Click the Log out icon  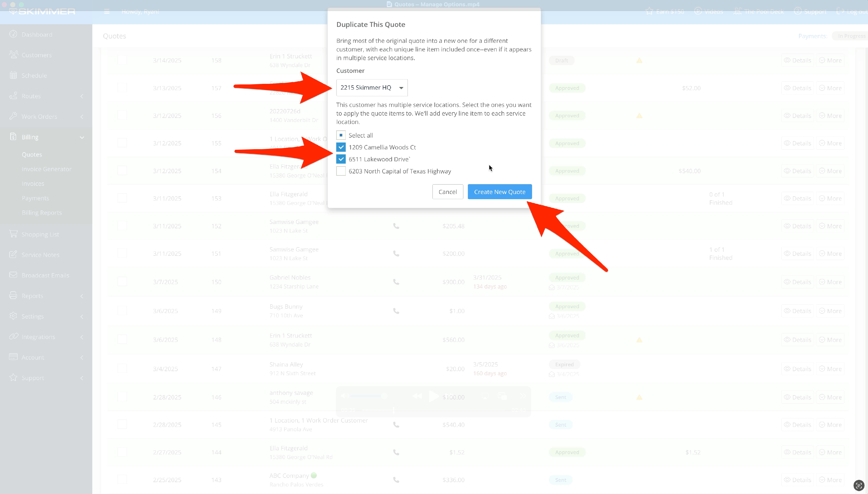[840, 11]
